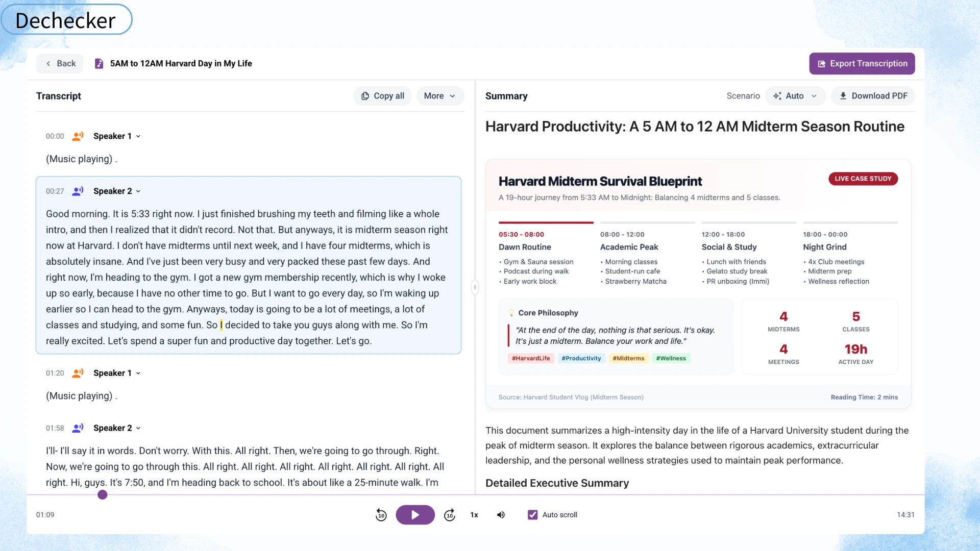Screen dimensions: 980x551
Task: Click the audio progress slider handle
Action: [103, 494]
